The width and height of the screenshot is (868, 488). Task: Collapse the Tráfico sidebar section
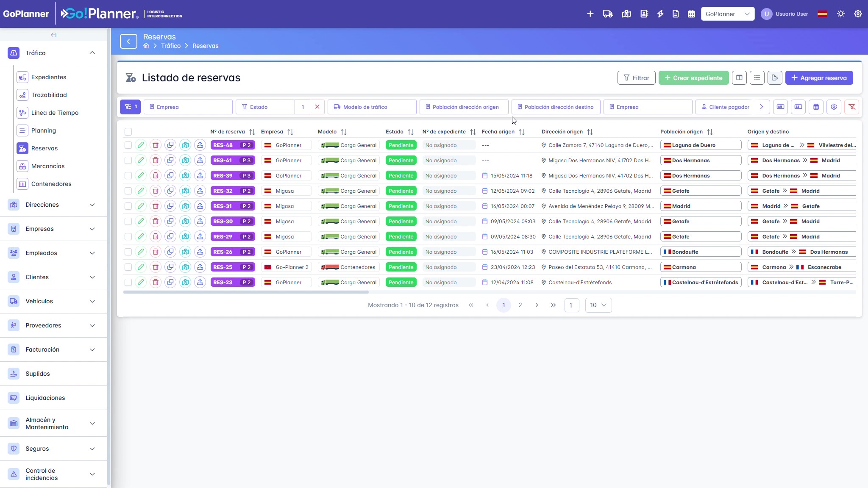tap(53, 53)
